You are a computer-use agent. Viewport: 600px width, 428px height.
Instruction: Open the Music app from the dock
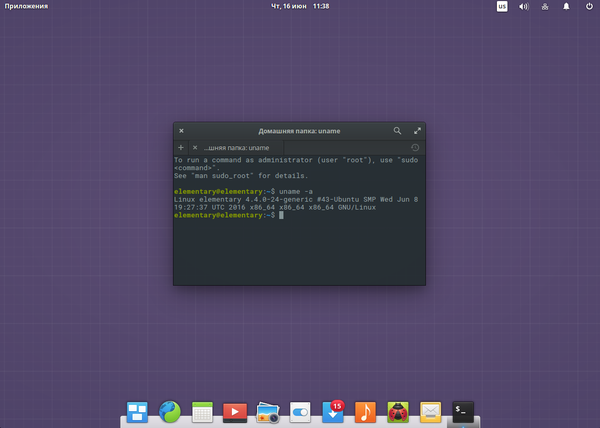tap(365, 410)
